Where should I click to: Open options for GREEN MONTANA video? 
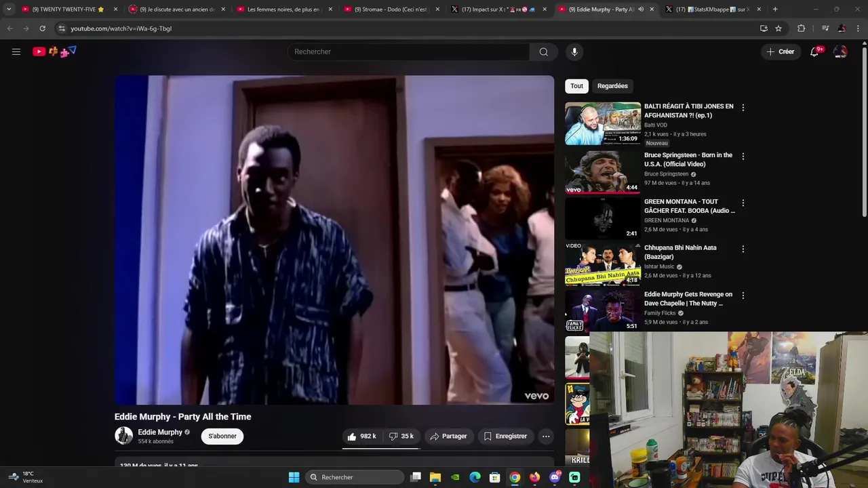(x=743, y=203)
